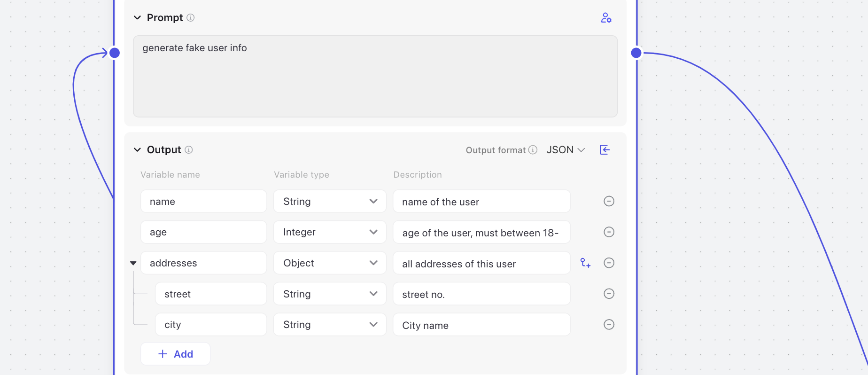868x375 pixels.
Task: Remove the name variable row
Action: point(609,202)
